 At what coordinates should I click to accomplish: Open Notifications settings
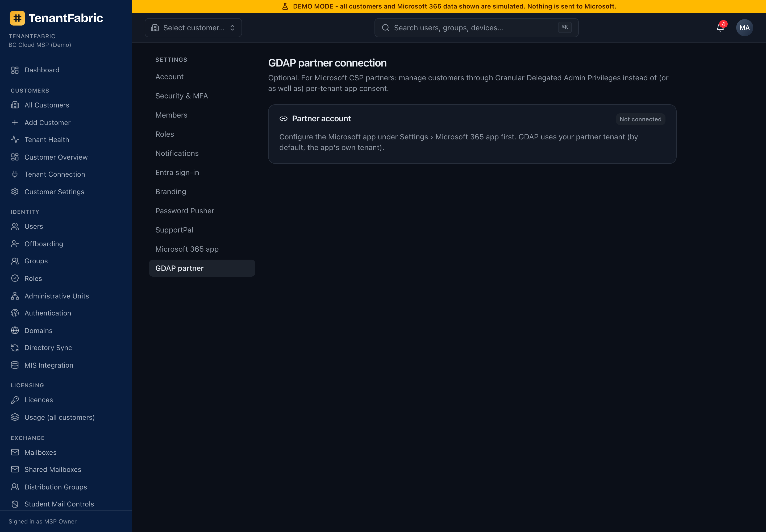click(x=202, y=153)
